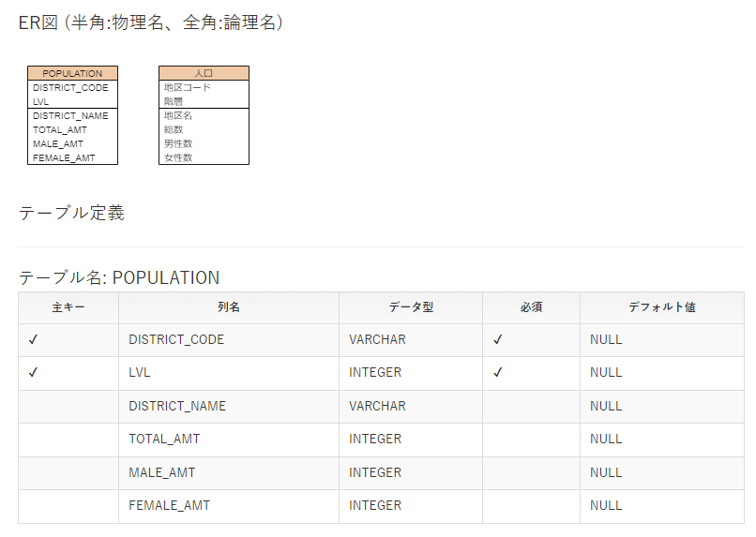
Task: Click 地区コード in the 人口 entity
Action: (x=187, y=87)
